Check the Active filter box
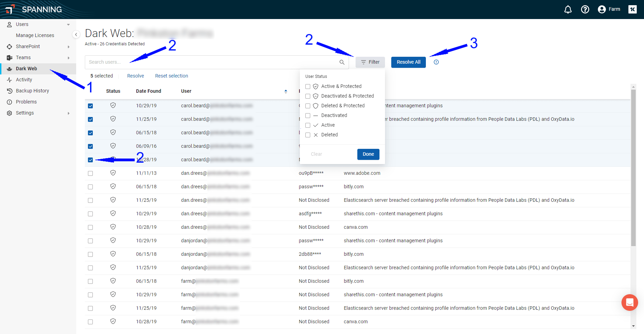This screenshot has width=644, height=334. [308, 125]
